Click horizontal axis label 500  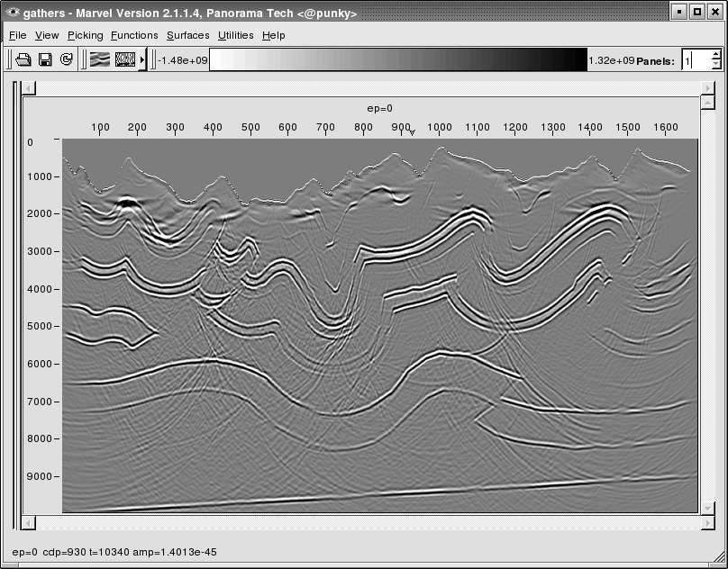click(250, 127)
